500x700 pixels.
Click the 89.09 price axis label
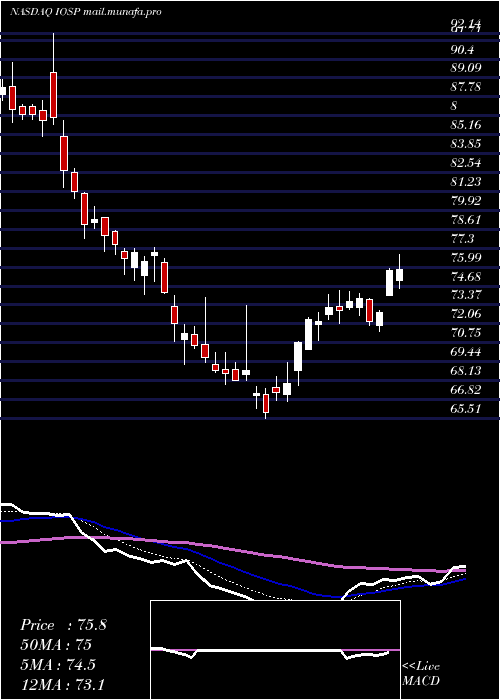tap(466, 68)
